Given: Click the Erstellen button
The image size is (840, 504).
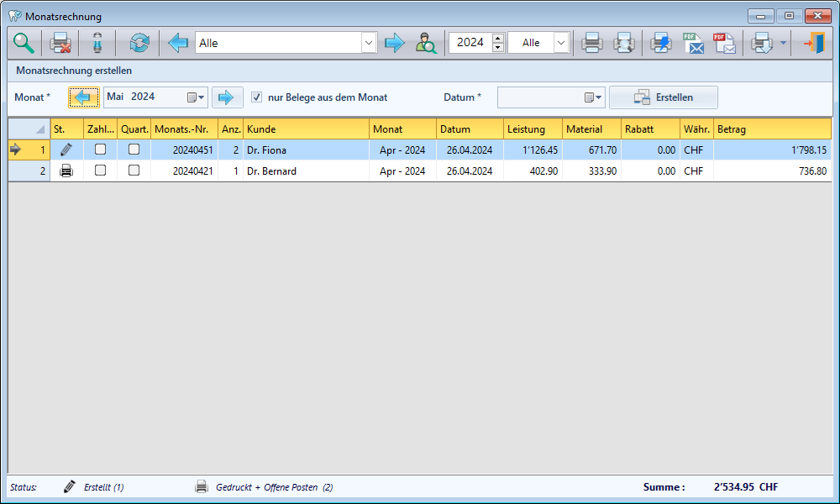Looking at the screenshot, I should [664, 97].
